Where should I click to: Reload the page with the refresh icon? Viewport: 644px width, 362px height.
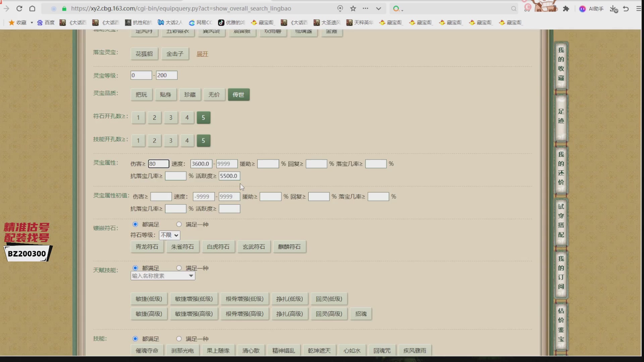pyautogui.click(x=19, y=8)
